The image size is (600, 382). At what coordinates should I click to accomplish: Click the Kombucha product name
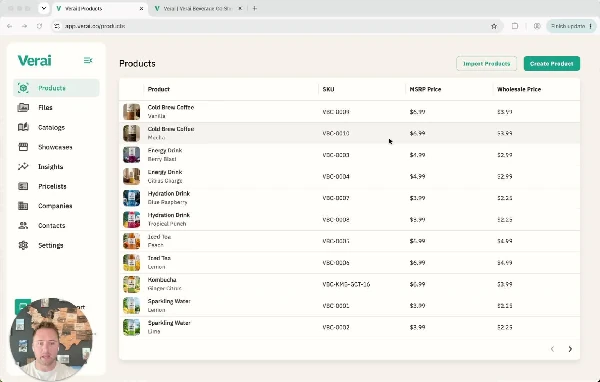click(x=162, y=280)
